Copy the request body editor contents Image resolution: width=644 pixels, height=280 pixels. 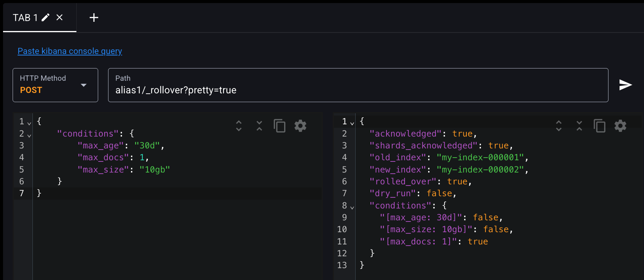tap(280, 125)
